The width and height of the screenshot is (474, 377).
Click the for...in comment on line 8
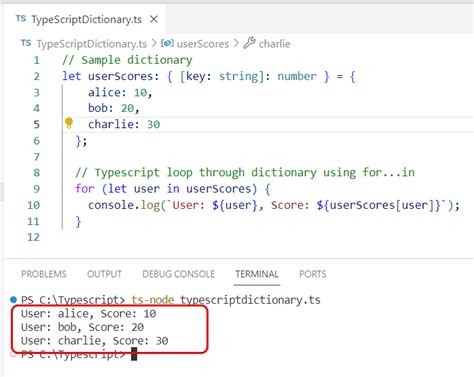(245, 173)
